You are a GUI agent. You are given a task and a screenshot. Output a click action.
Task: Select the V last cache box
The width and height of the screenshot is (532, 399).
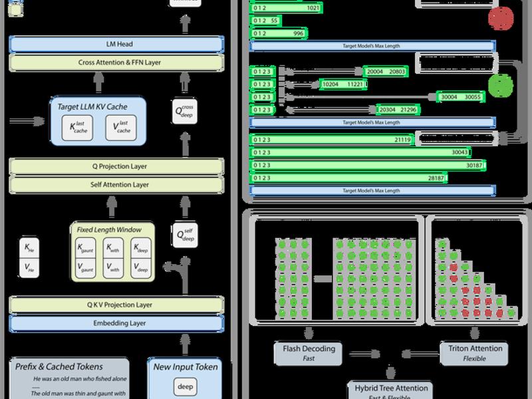click(121, 128)
